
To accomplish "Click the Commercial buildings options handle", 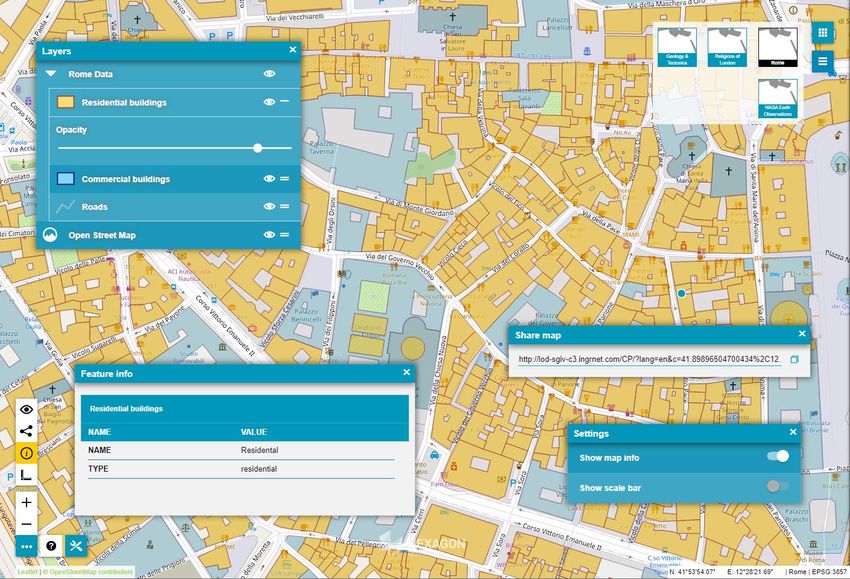I will coord(285,178).
